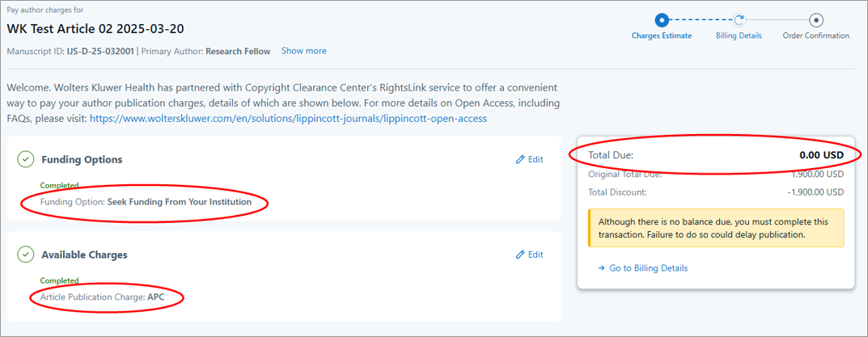This screenshot has width=868, height=337.
Task: Click the Funding Options green checkmark icon
Action: pos(25,159)
